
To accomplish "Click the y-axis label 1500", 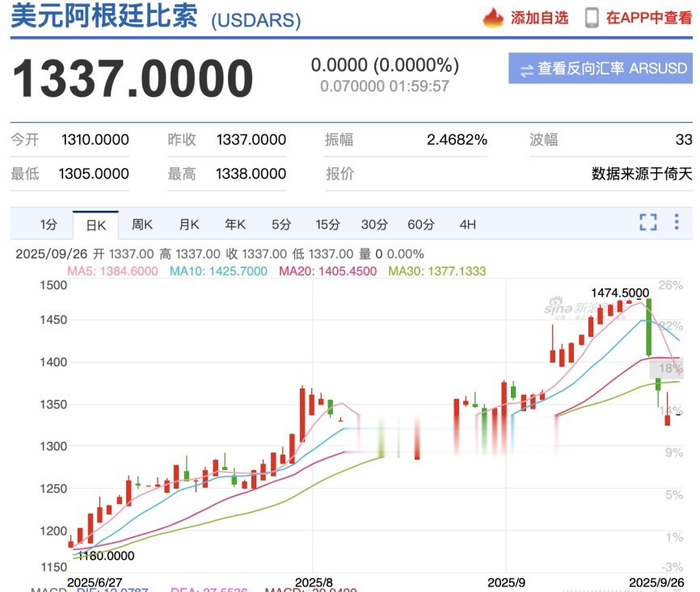I will pyautogui.click(x=53, y=286).
